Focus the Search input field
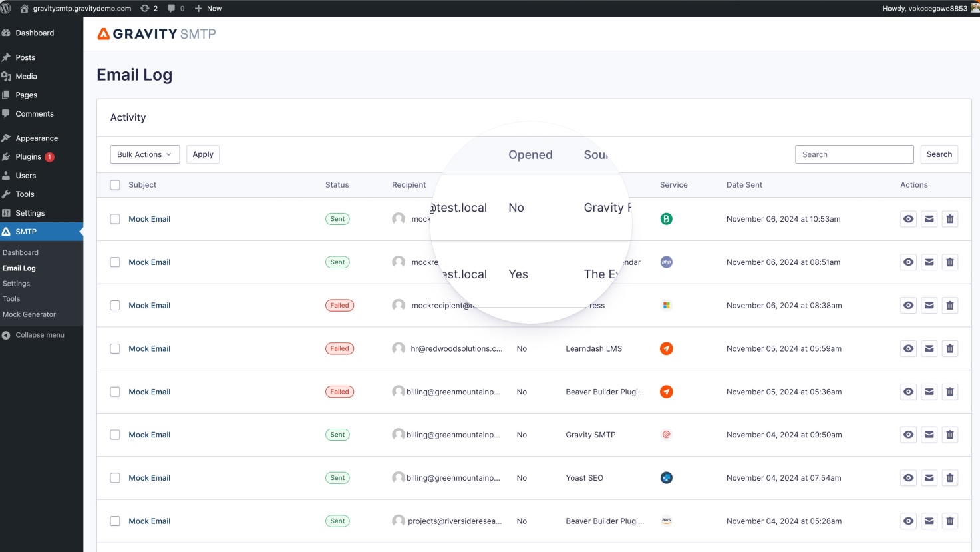This screenshot has width=980, height=552. pos(854,154)
